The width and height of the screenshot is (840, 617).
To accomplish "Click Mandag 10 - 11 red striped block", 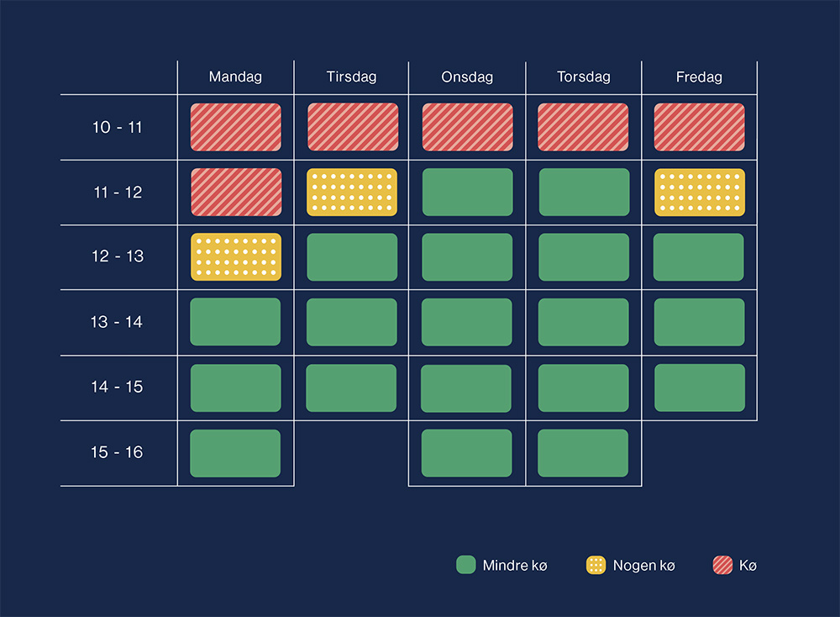I will tap(235, 127).
